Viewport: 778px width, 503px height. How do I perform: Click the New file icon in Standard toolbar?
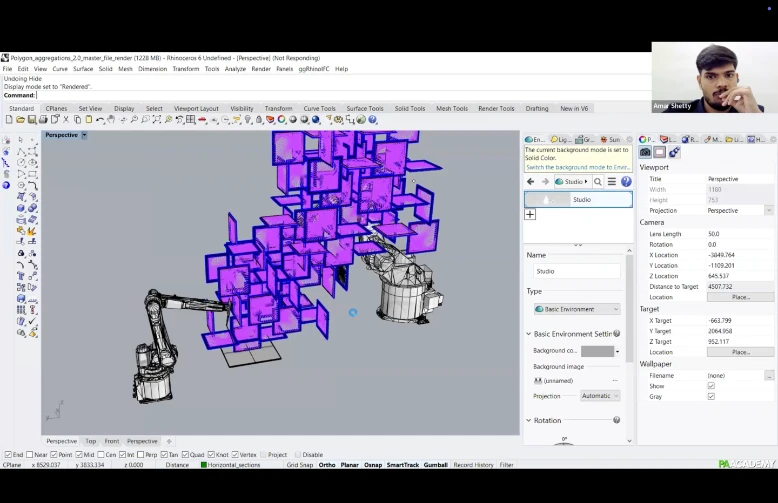pos(6,120)
